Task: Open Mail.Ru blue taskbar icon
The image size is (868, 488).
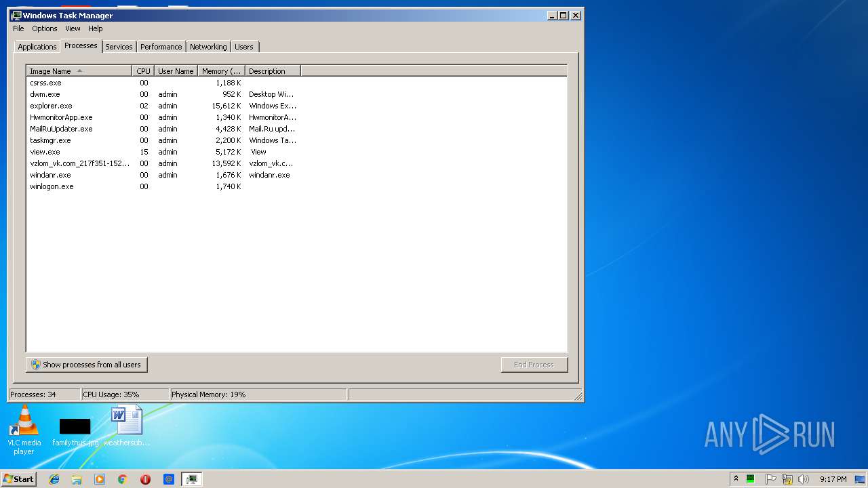Action: (169, 479)
